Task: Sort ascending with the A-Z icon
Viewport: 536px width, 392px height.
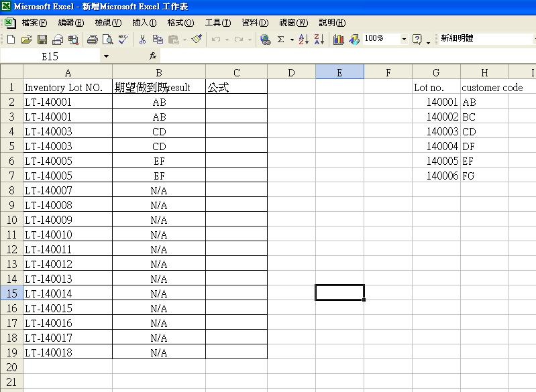Action: click(x=303, y=40)
